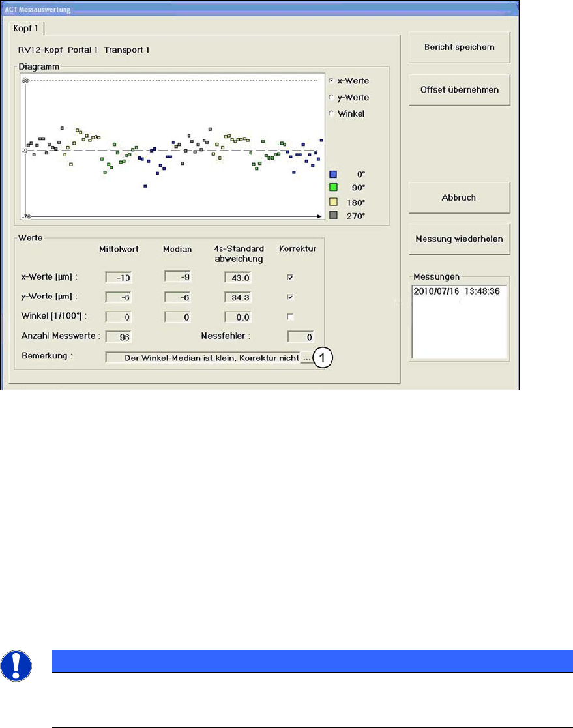
Task: Click the y-Werte Mittelwert field -6
Action: 119,298
